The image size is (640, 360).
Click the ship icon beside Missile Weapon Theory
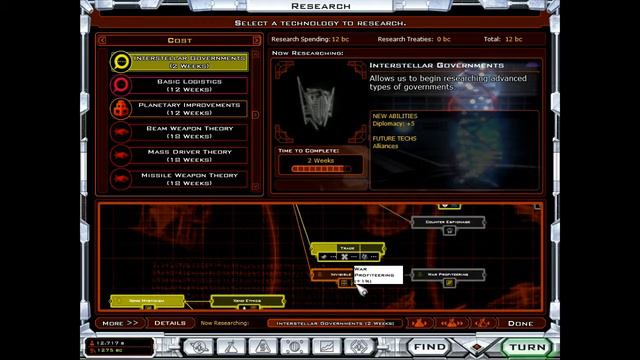(121, 179)
